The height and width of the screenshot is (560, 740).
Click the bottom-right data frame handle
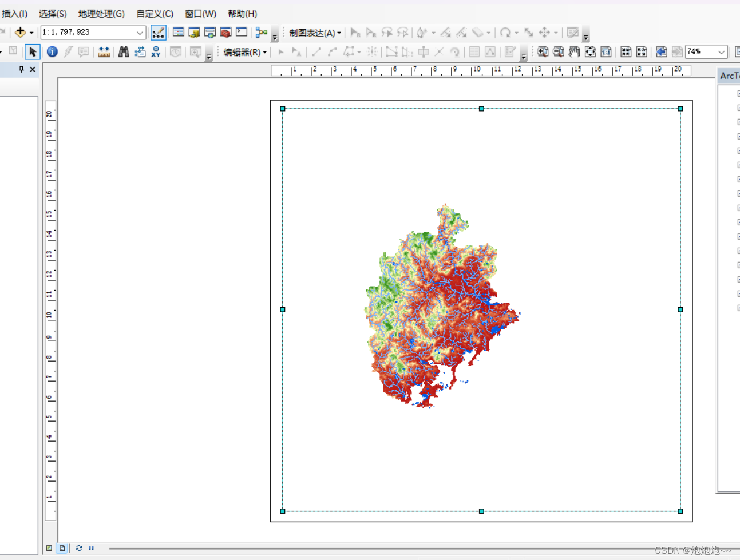pyautogui.click(x=680, y=511)
